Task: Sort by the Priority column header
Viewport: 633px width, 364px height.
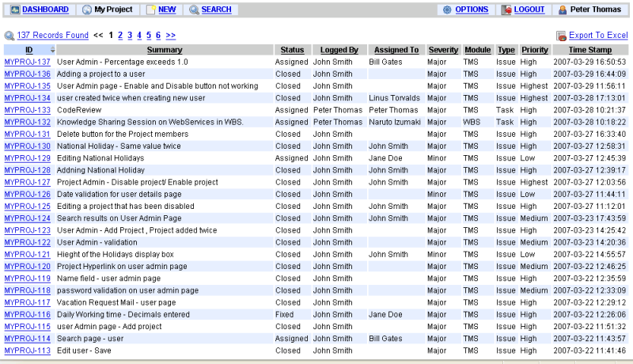Action: tap(535, 50)
